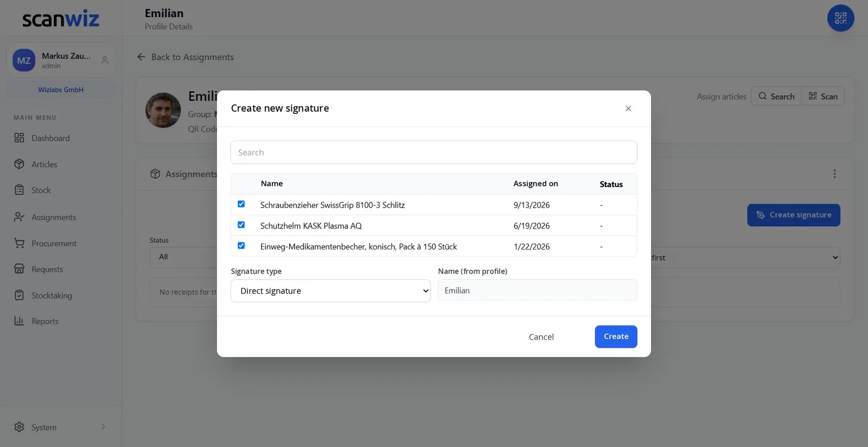This screenshot has height=447, width=868.
Task: Click Cancel in the signature dialog
Action: (541, 337)
